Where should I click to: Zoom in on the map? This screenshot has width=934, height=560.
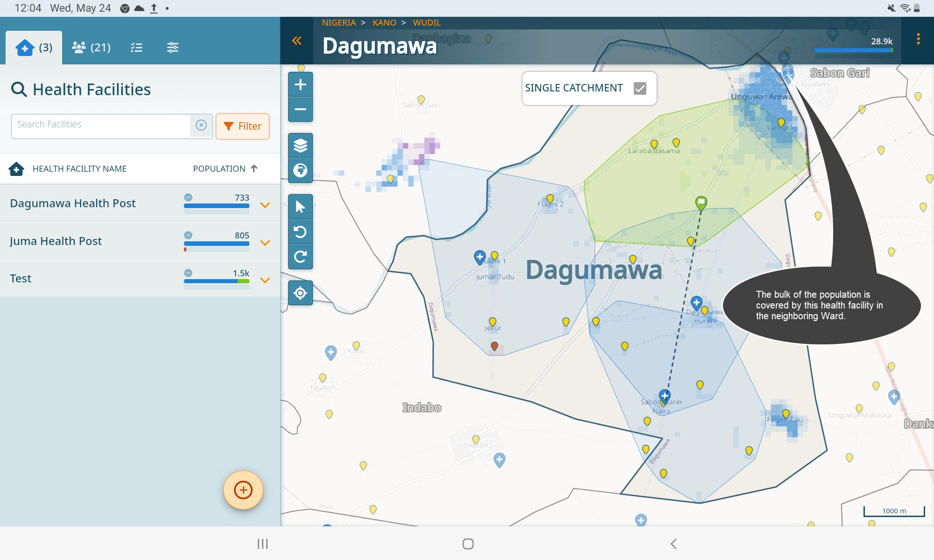pos(300,84)
